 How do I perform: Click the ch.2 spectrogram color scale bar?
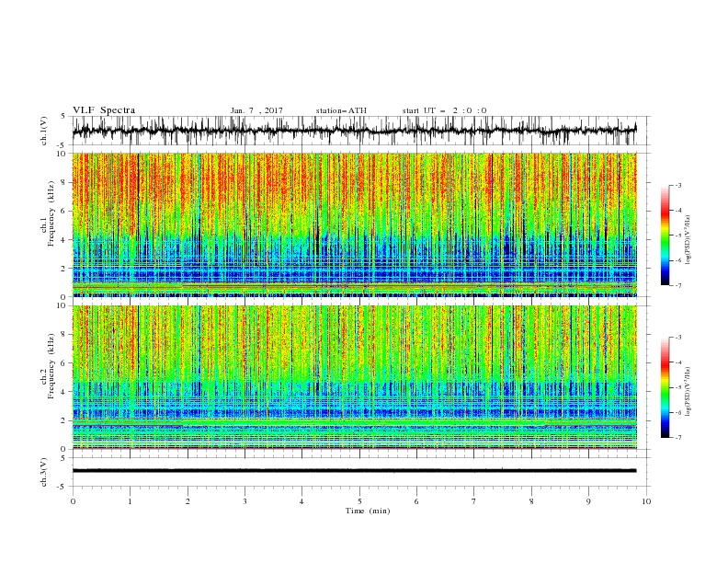tap(665, 387)
